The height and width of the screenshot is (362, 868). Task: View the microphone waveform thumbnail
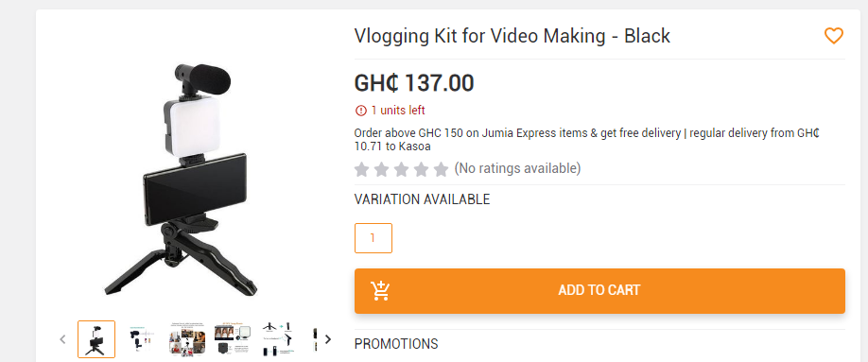tap(142, 339)
